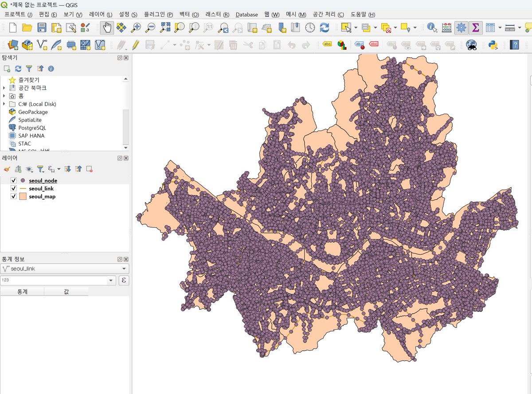Add group icon in Layers panel
The image size is (532, 394).
point(18,169)
